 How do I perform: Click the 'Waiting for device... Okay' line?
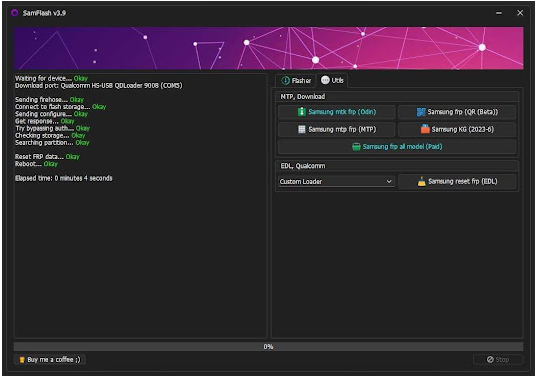coord(51,78)
